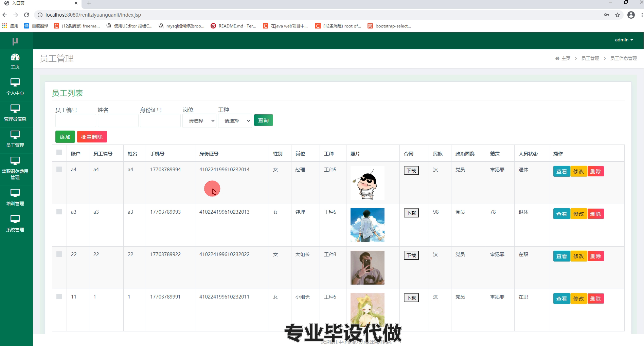Check the checkbox for row a3
This screenshot has height=346, width=644.
click(x=59, y=212)
